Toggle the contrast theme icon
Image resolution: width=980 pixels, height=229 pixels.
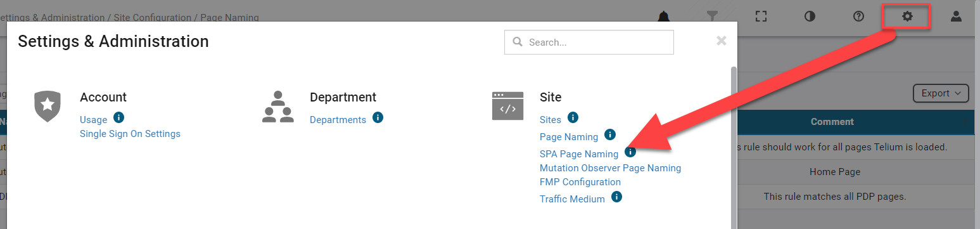point(810,16)
